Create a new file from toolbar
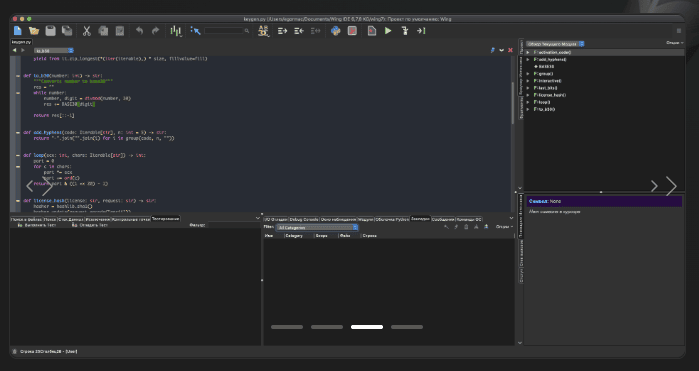 click(17, 31)
